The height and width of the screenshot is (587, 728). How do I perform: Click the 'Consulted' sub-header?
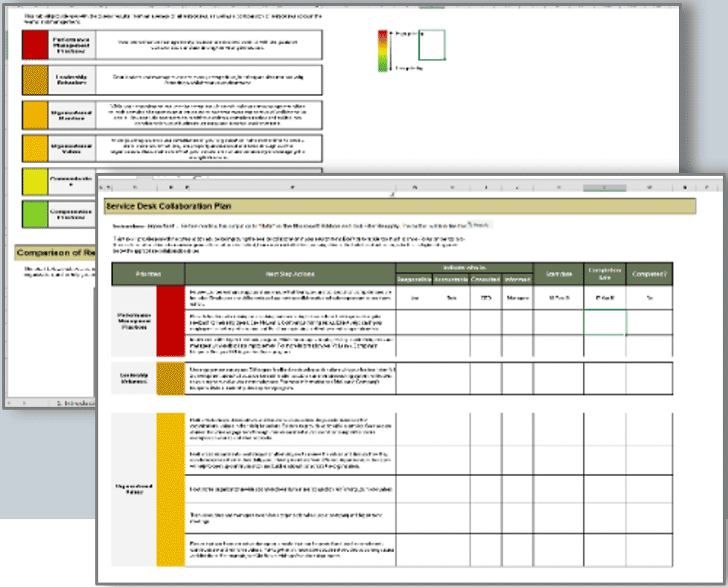[x=485, y=279]
